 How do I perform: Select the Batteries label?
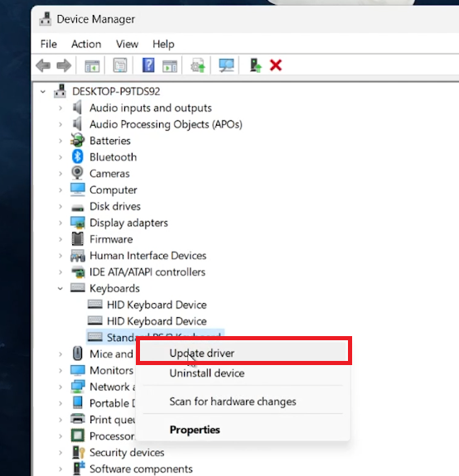[110, 141]
